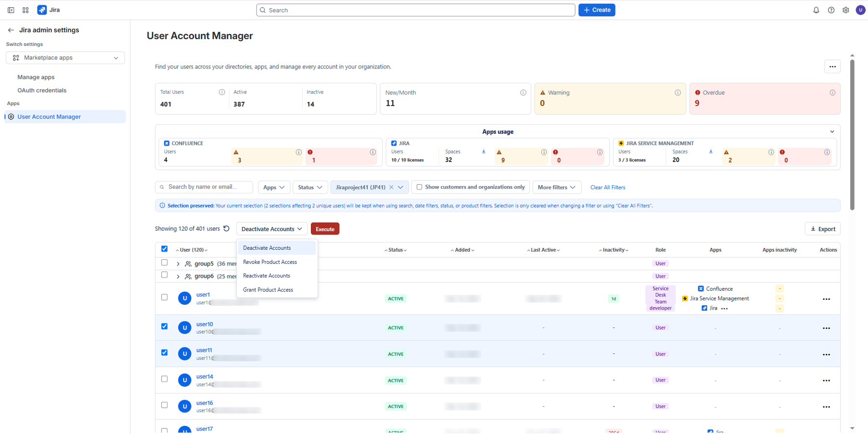The height and width of the screenshot is (434, 868).
Task: Select Deactivate Accounts menu option
Action: (277, 248)
